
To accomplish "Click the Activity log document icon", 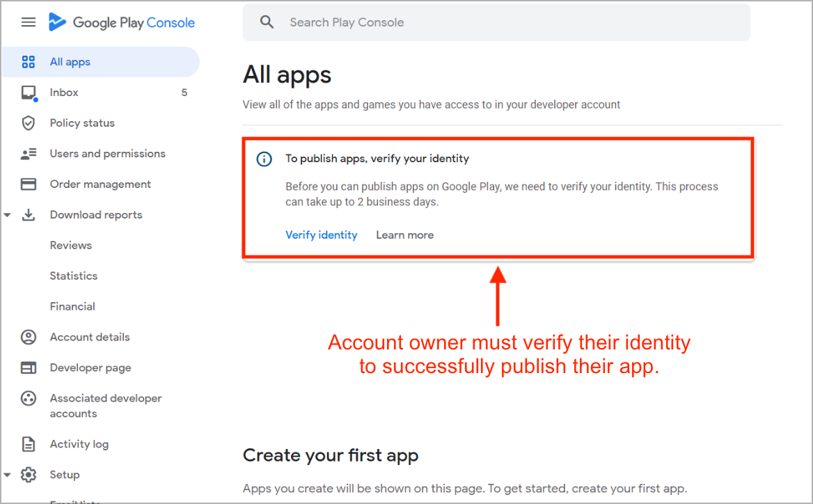I will (x=29, y=444).
